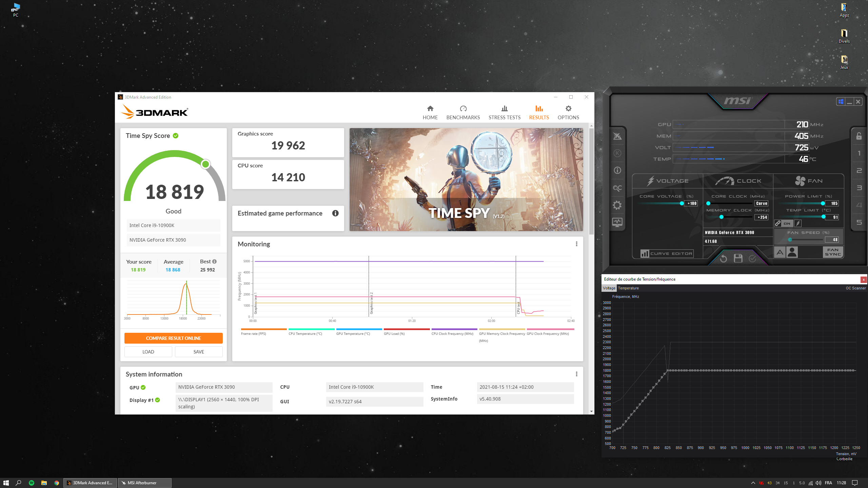This screenshot has width=868, height=488.
Task: Select Afterburner profile slot 2
Action: (859, 170)
